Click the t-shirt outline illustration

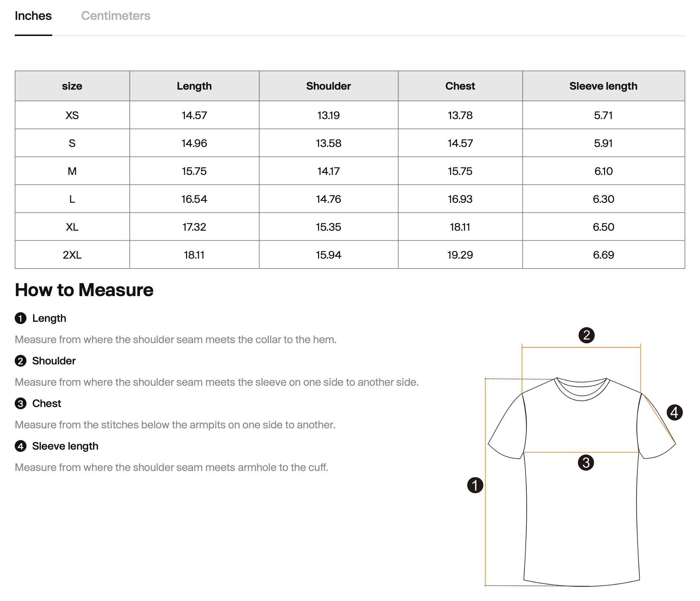pos(582,481)
